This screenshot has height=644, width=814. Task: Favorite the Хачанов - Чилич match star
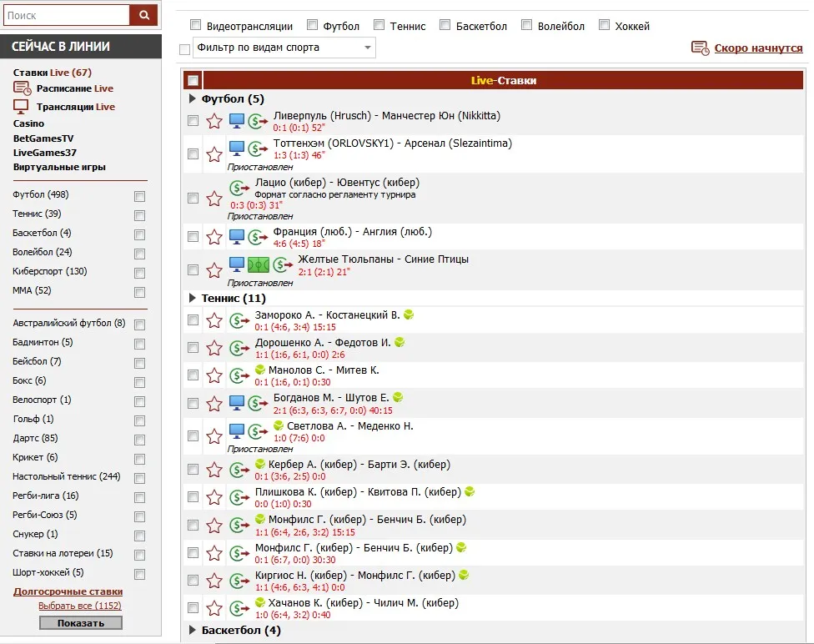pyautogui.click(x=214, y=607)
